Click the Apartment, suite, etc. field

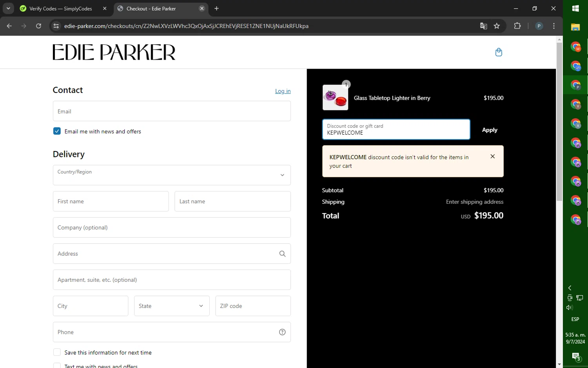point(172,280)
